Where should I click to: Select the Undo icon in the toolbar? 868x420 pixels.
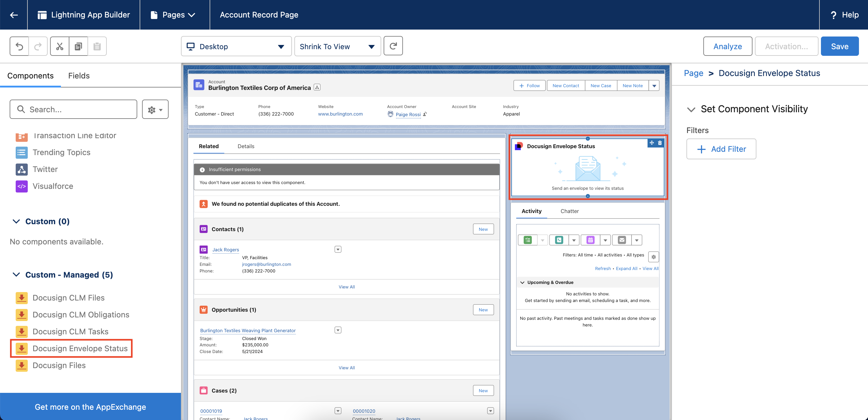[x=19, y=46]
